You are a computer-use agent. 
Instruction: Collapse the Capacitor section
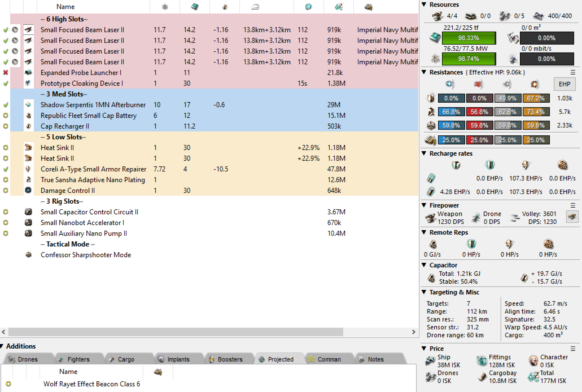(424, 265)
